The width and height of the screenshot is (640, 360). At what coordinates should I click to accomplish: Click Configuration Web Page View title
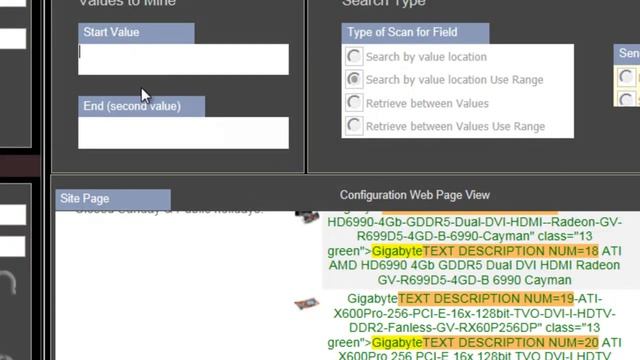[415, 195]
